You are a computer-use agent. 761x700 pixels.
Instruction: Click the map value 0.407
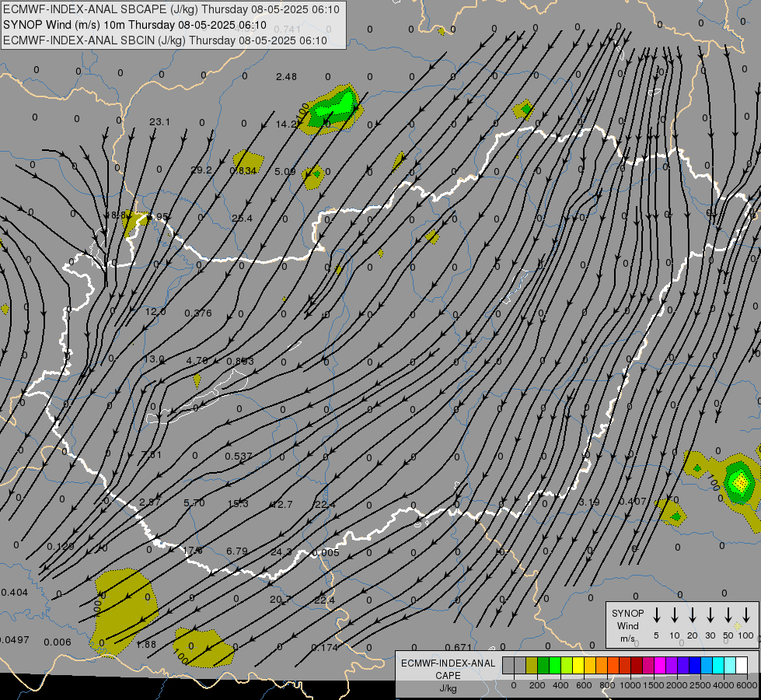(633, 501)
